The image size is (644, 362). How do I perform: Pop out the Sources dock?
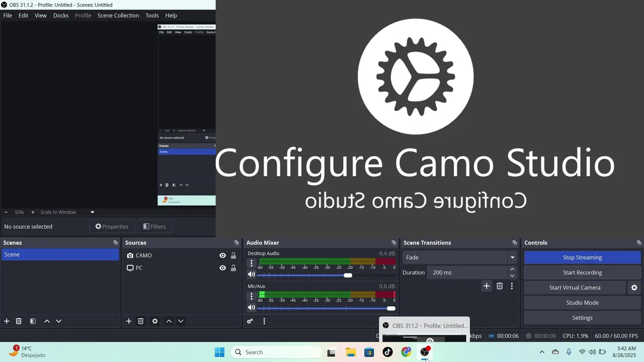(x=236, y=243)
